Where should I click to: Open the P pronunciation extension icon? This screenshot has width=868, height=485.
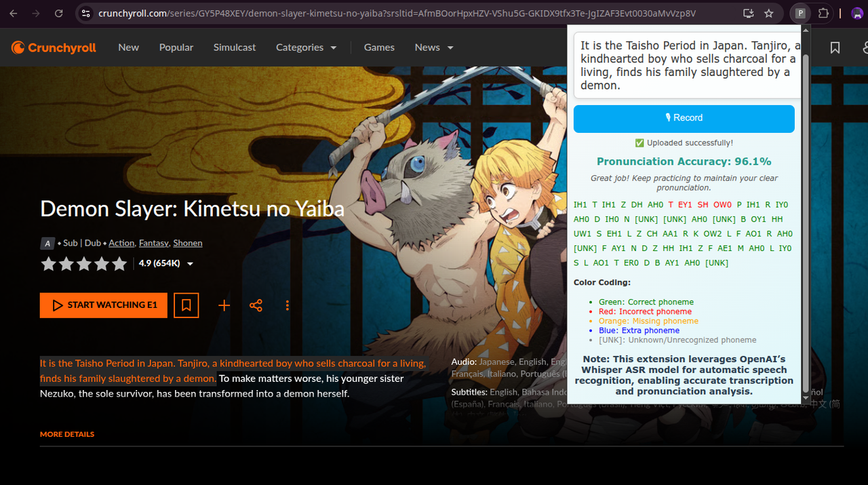tap(801, 14)
